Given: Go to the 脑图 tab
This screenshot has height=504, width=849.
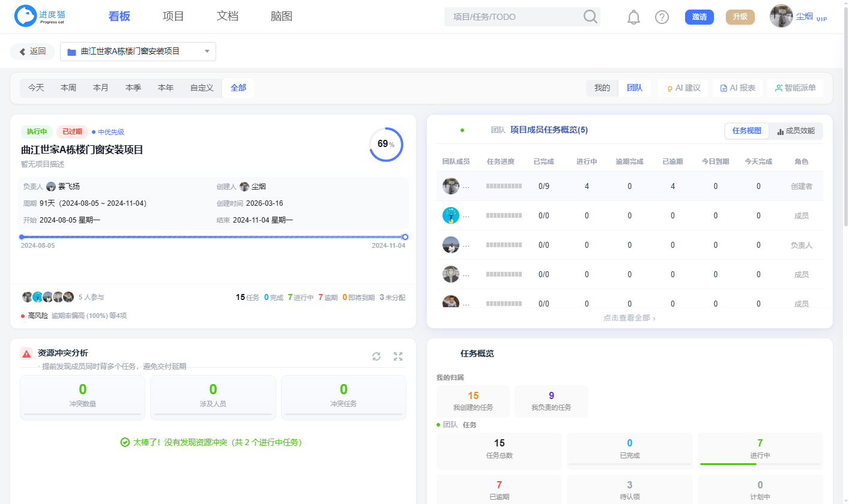Looking at the screenshot, I should point(282,17).
